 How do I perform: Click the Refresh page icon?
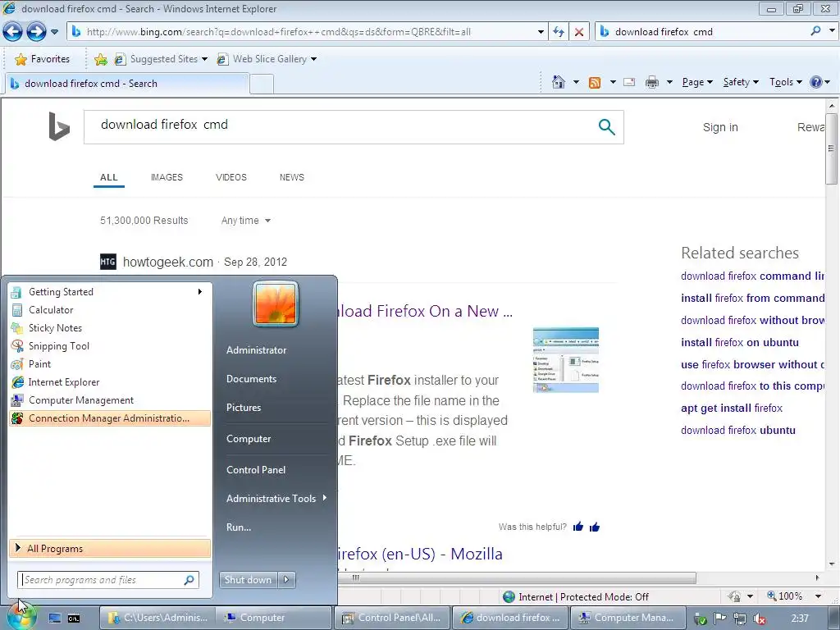[x=559, y=32]
